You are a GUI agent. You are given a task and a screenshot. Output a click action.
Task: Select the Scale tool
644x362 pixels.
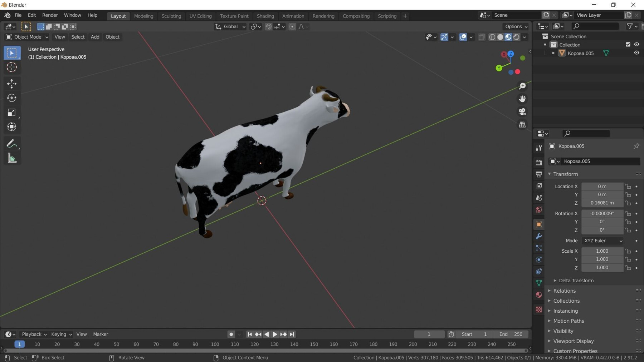[12, 112]
